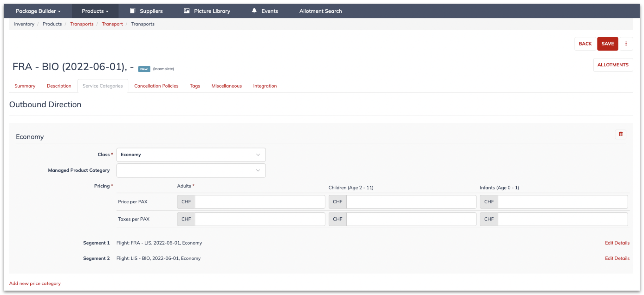
Task: Switch to the Summary tab
Action: point(25,86)
